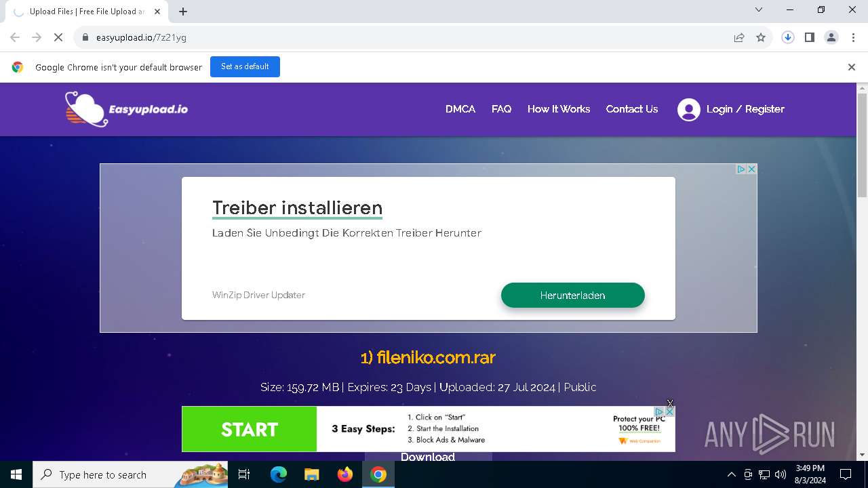
Task: Open Contact Us page
Action: pos(632,109)
